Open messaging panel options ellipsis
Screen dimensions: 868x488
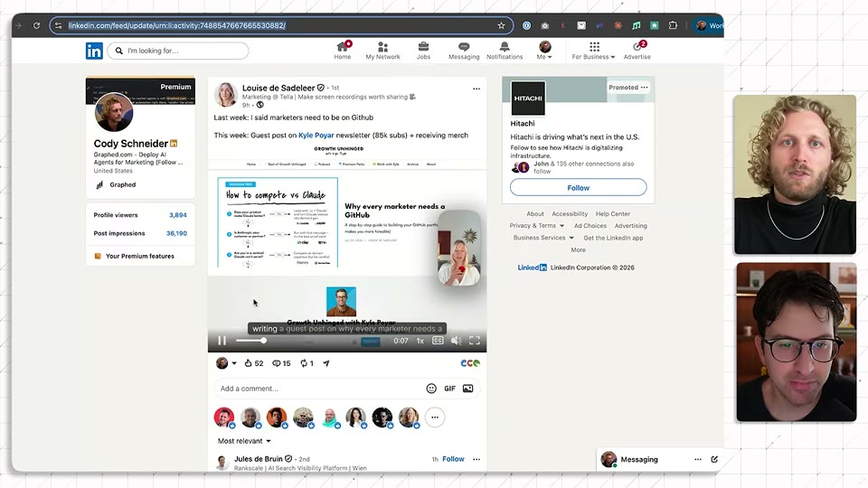click(697, 459)
